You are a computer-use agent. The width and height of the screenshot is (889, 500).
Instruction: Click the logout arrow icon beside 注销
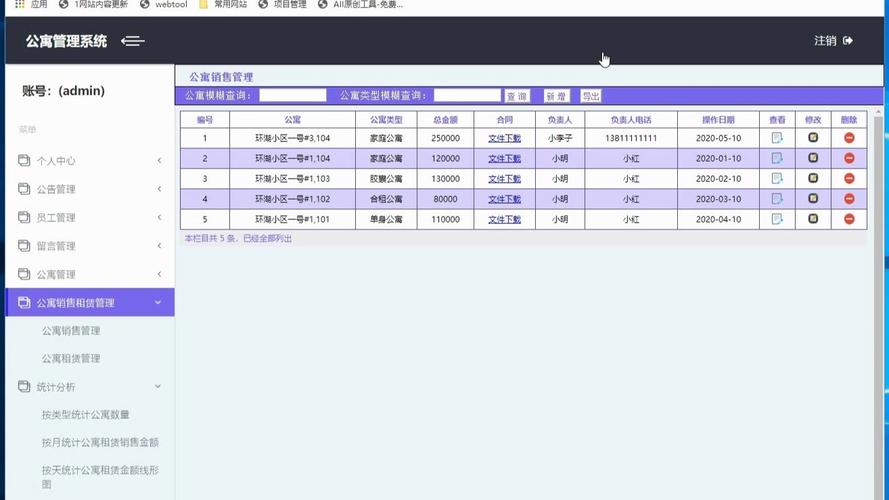point(848,41)
